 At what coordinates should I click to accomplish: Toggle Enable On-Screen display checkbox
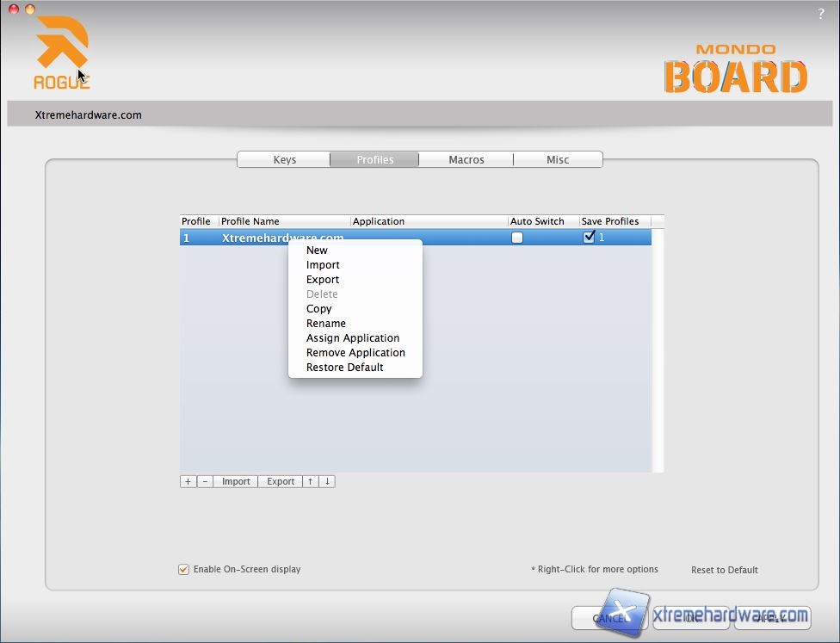pyautogui.click(x=183, y=569)
